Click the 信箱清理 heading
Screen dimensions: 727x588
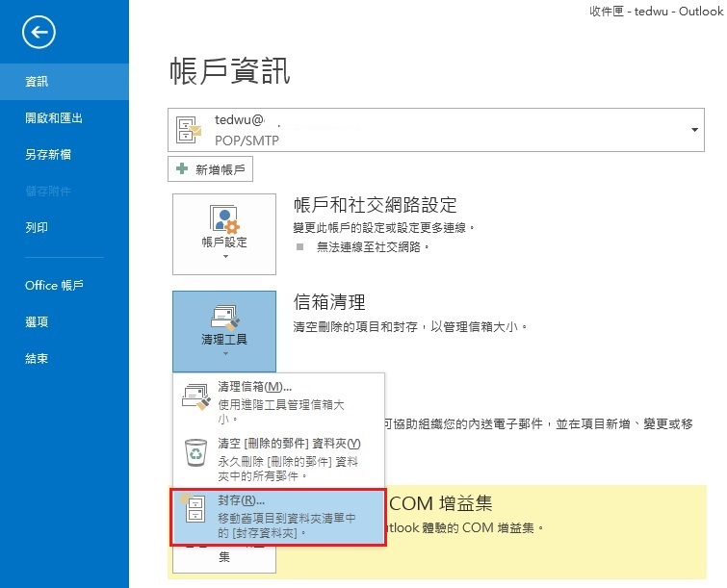pos(329,302)
